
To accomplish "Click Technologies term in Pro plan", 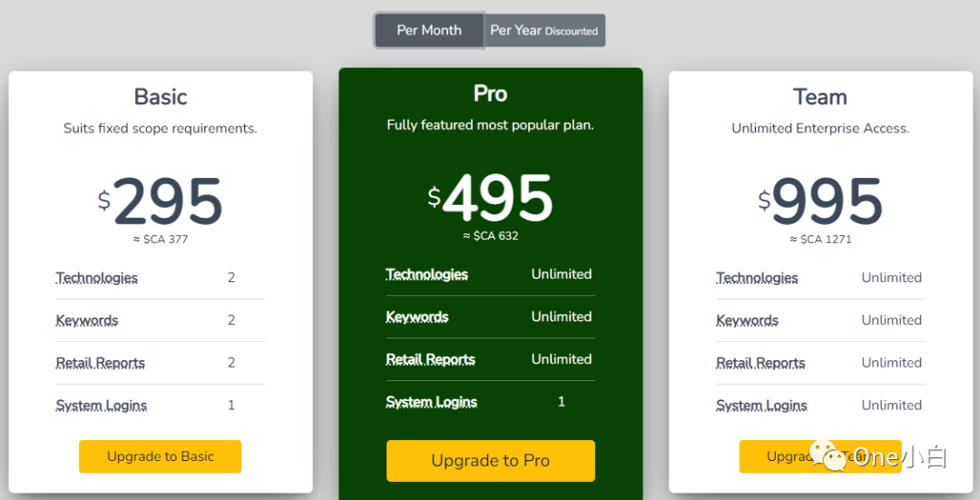I will (x=427, y=274).
